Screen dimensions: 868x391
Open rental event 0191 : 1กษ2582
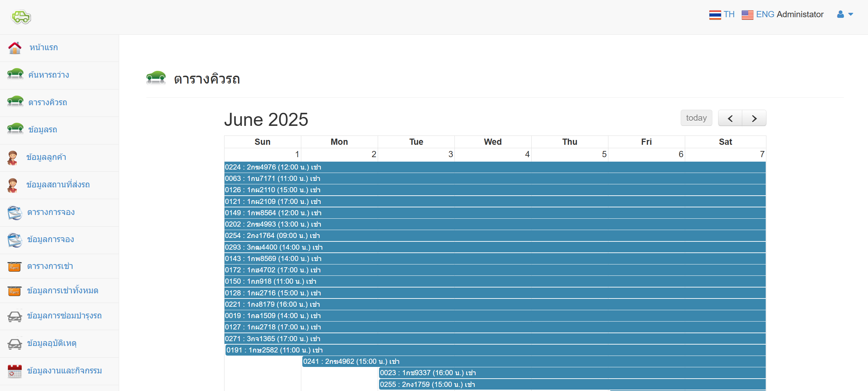pyautogui.click(x=496, y=350)
